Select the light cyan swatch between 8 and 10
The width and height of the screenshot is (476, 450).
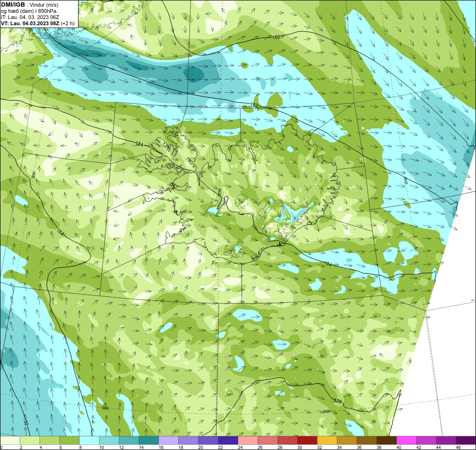[x=89, y=440]
